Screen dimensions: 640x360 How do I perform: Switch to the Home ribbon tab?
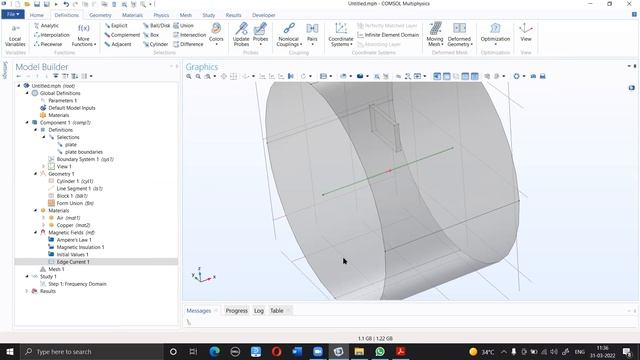(36, 15)
